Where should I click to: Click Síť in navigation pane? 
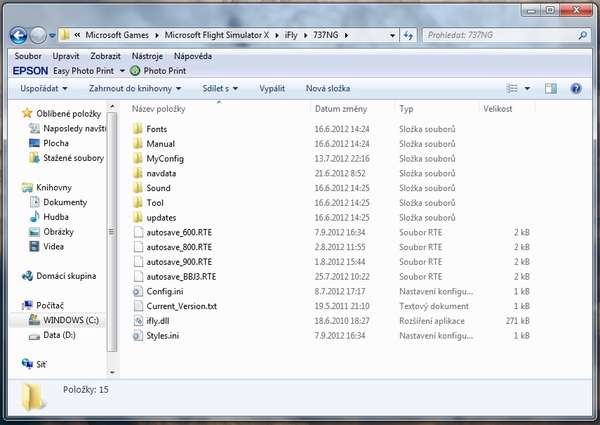pos(41,365)
